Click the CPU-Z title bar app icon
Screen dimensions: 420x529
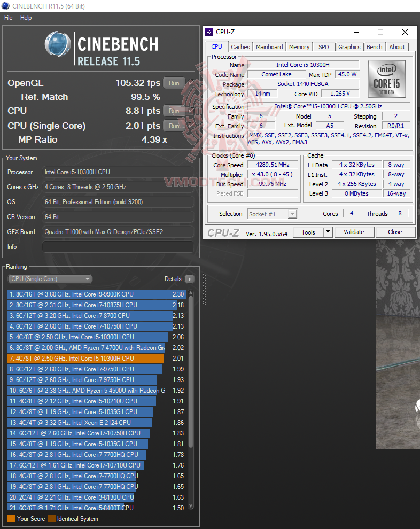[x=209, y=32]
